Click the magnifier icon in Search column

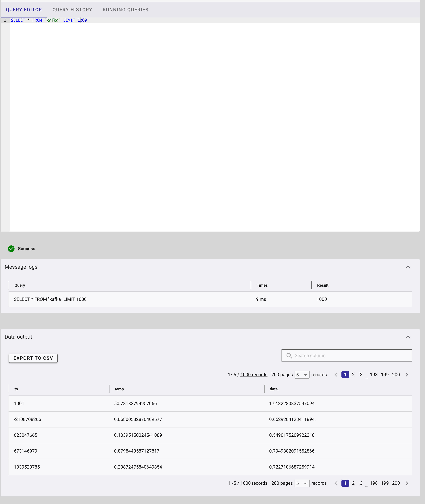(289, 356)
